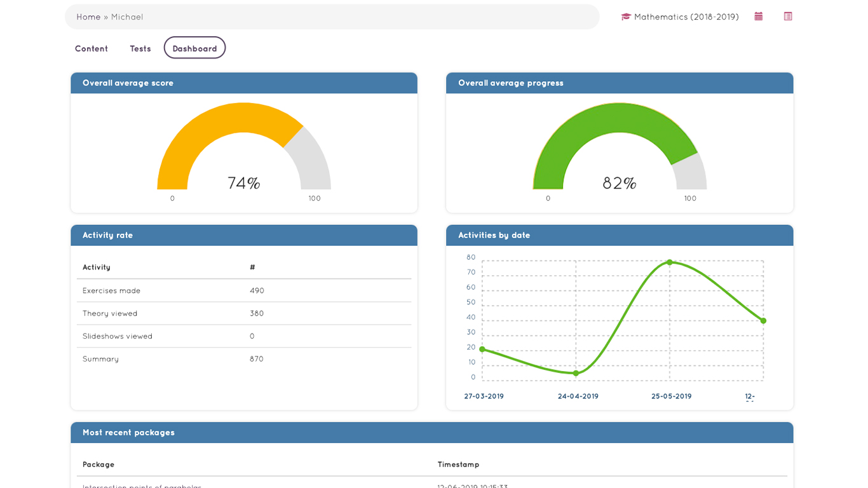Click the value 0 for Slideshows viewed
Viewport: 868px width, 488px height.
[252, 336]
